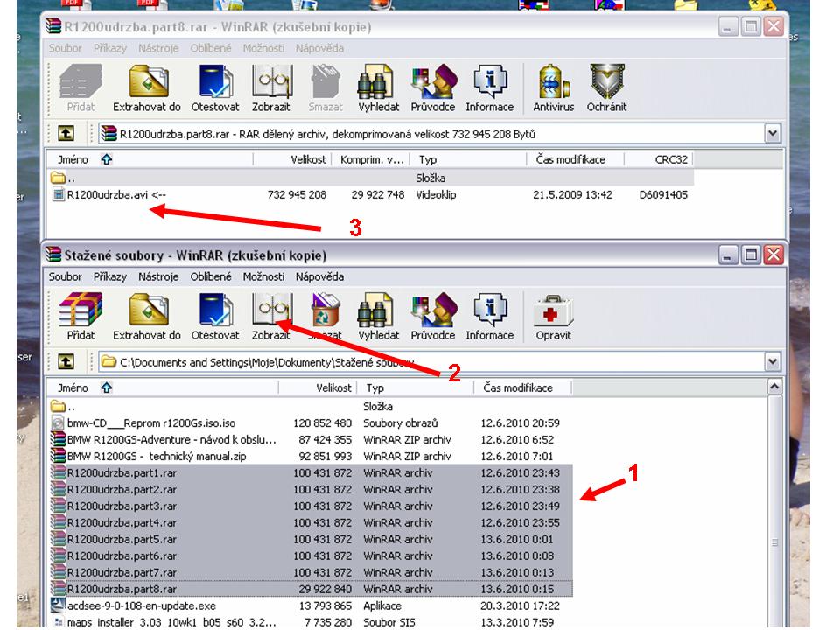Viewport: 840px width, 630px height.
Task: Select R1200udrzba.part8.rar
Action: pos(311,589)
